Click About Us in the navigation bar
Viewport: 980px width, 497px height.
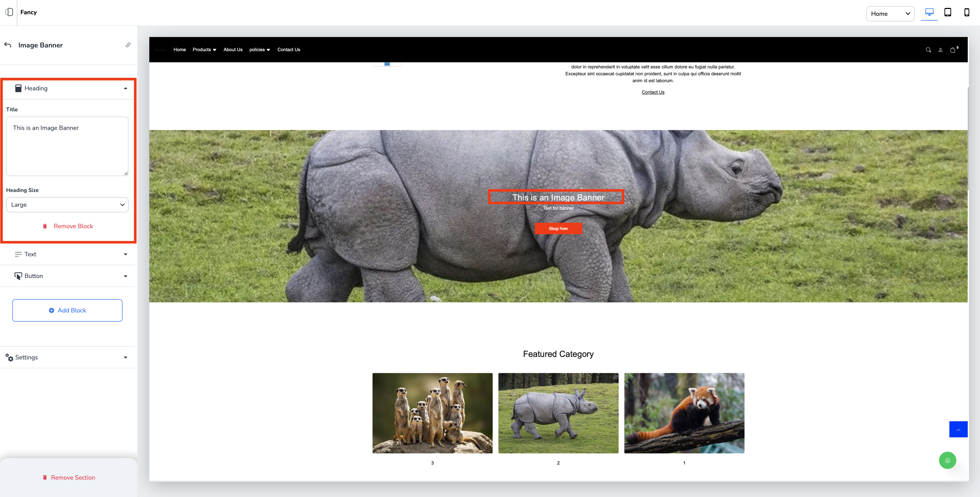(233, 50)
